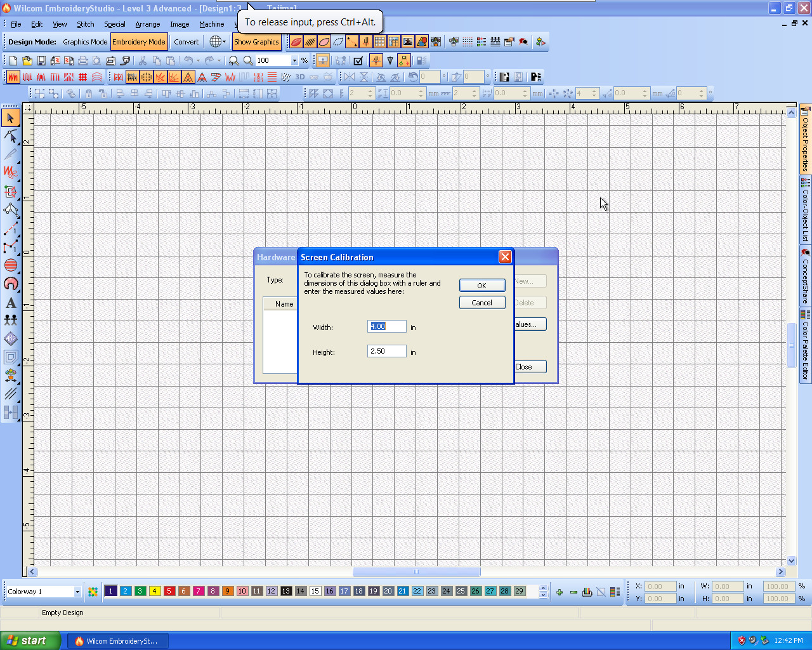812x650 pixels.
Task: Open the Colorway 1 dropdown
Action: click(x=77, y=592)
